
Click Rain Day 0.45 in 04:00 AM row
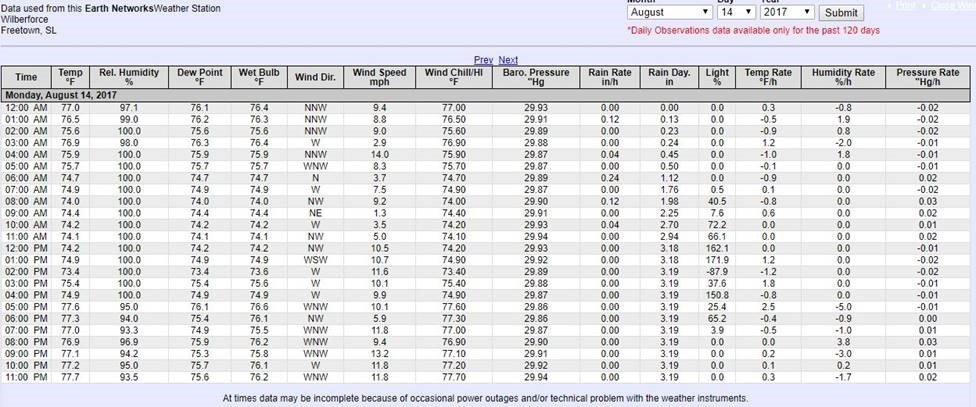pyautogui.click(x=669, y=154)
